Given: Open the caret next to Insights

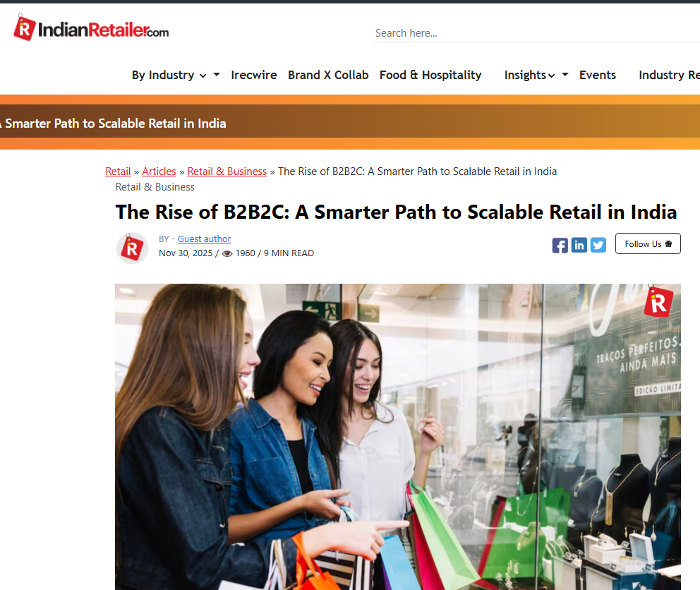Looking at the screenshot, I should click(x=565, y=75).
